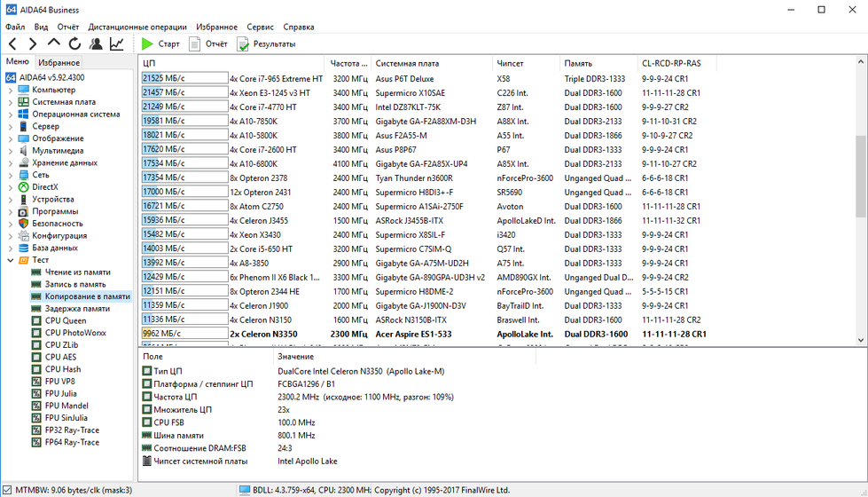868x497 pixels.
Task: Expand the Компьютер tree node
Action: 11,90
